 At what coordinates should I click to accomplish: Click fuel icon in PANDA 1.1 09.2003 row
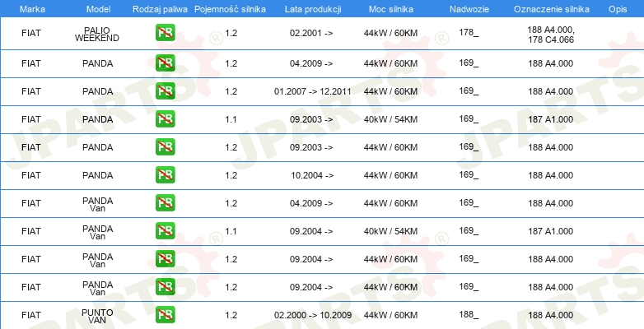click(x=165, y=119)
